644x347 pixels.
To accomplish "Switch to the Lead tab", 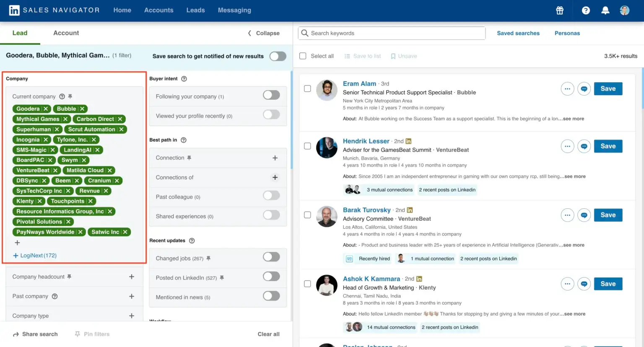I will (x=20, y=33).
